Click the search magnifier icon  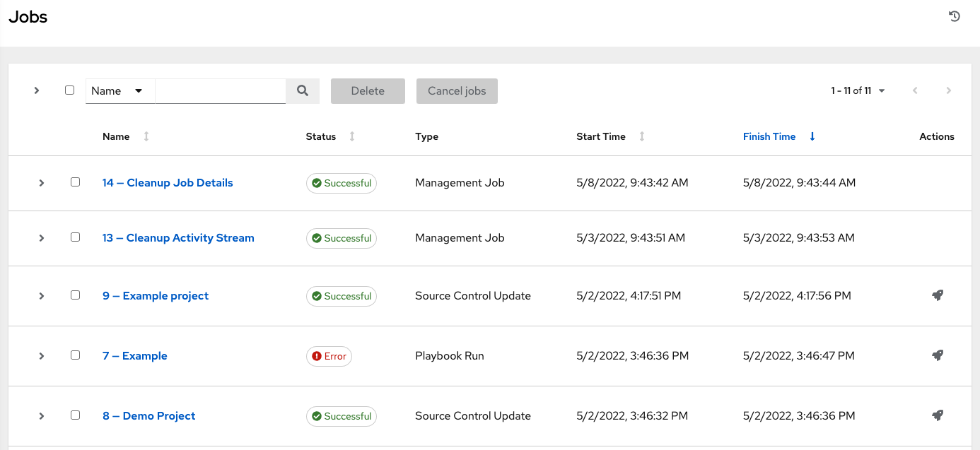point(303,90)
